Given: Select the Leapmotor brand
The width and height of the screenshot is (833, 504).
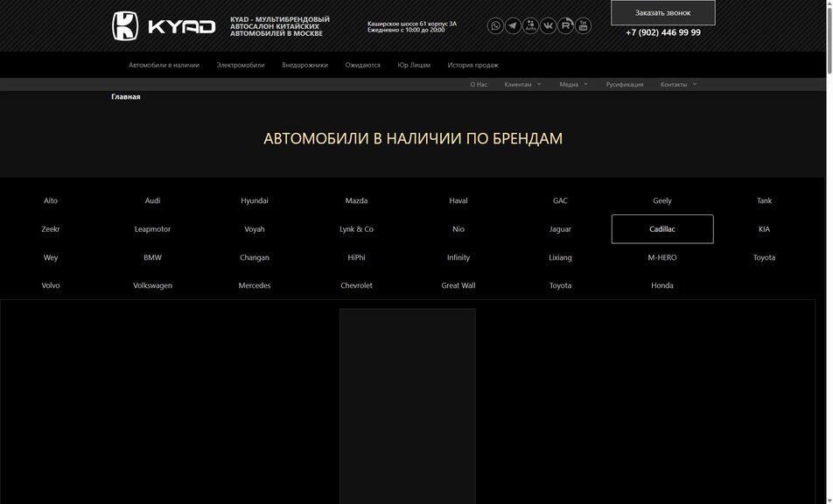Looking at the screenshot, I should (x=152, y=229).
